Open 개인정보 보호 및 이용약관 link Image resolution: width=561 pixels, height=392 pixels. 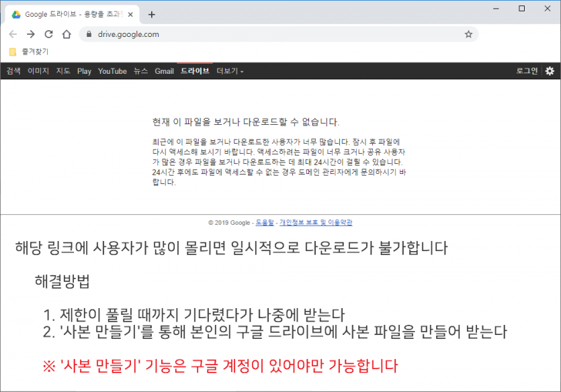point(316,223)
